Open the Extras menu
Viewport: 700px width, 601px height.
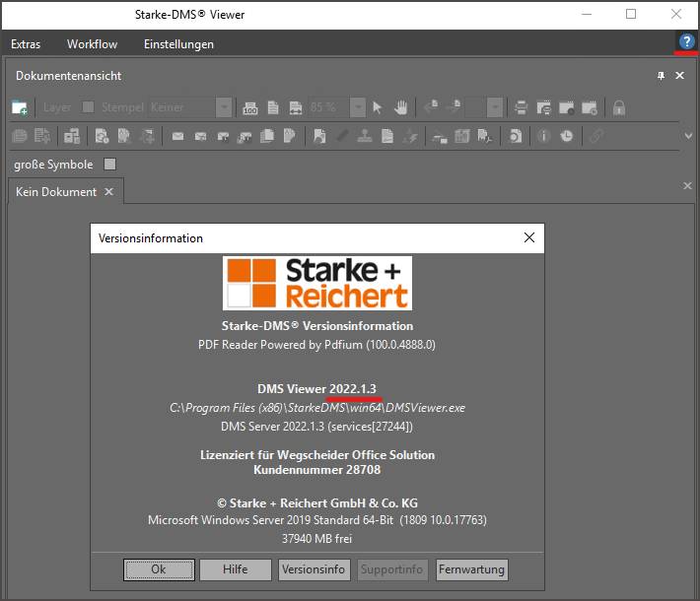(26, 44)
